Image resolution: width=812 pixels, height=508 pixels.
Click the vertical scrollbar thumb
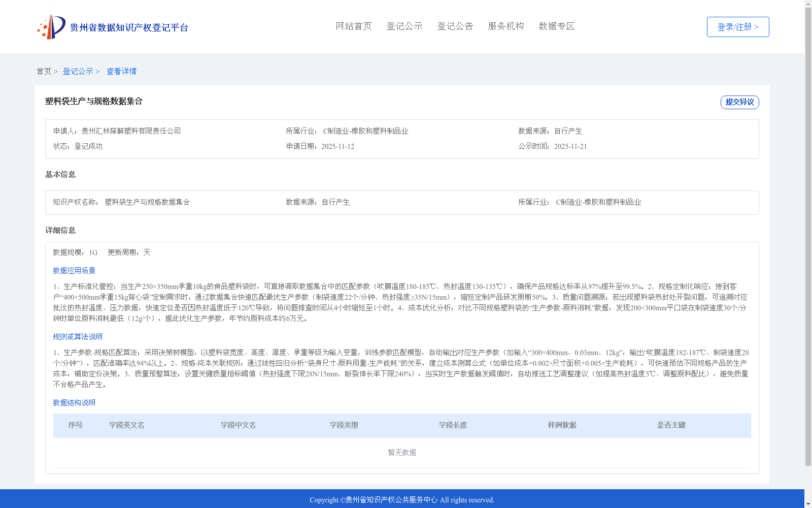pyautogui.click(x=808, y=237)
